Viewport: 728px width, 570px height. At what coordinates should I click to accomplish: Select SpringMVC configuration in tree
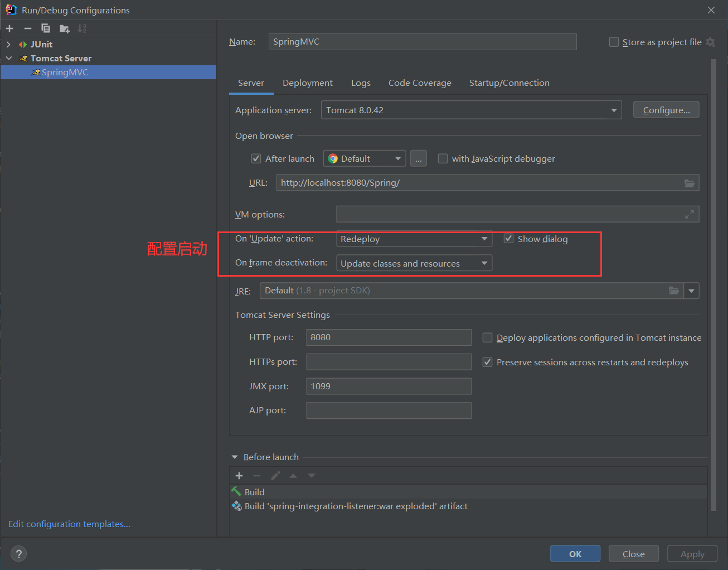pos(108,72)
